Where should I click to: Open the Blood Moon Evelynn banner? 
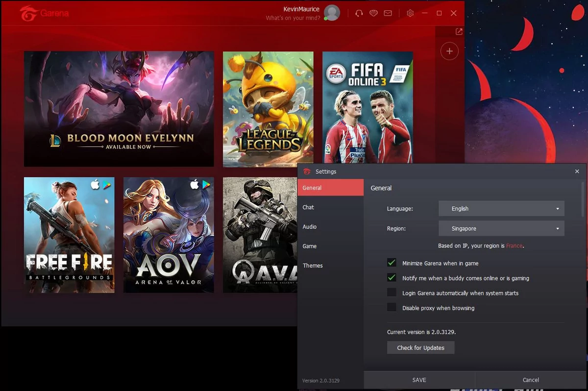(x=119, y=109)
